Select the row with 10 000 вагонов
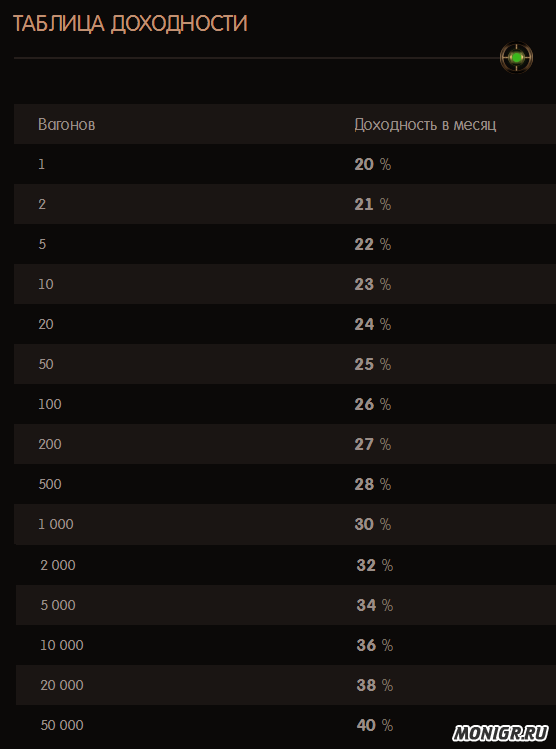 (x=286, y=645)
